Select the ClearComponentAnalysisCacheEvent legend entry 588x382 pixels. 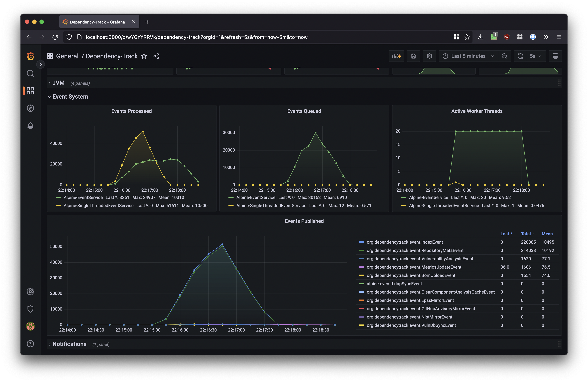pos(431,292)
